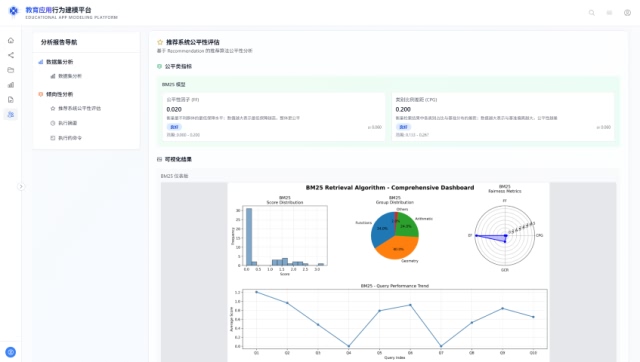Click the Recommendation subtitle under page title

pos(204,51)
